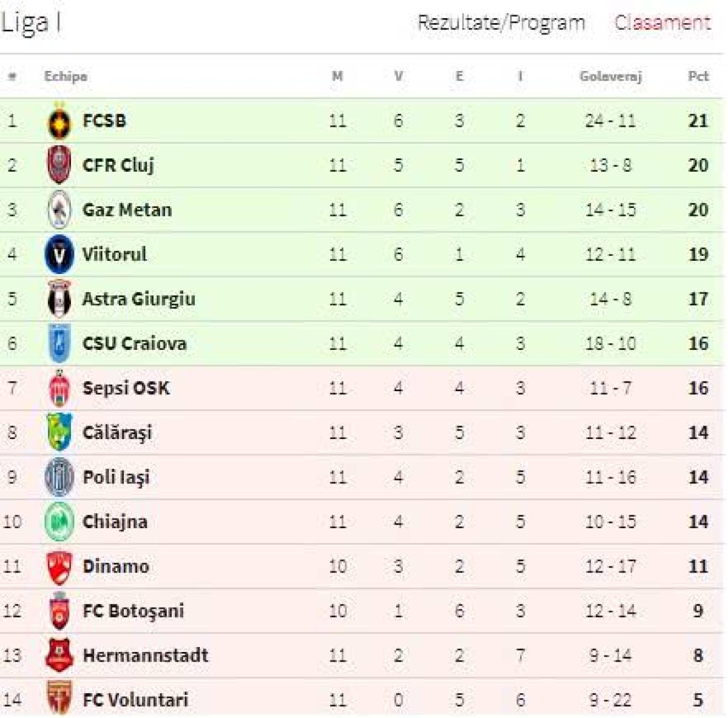Click the Dinamo red crest icon

pyautogui.click(x=59, y=566)
